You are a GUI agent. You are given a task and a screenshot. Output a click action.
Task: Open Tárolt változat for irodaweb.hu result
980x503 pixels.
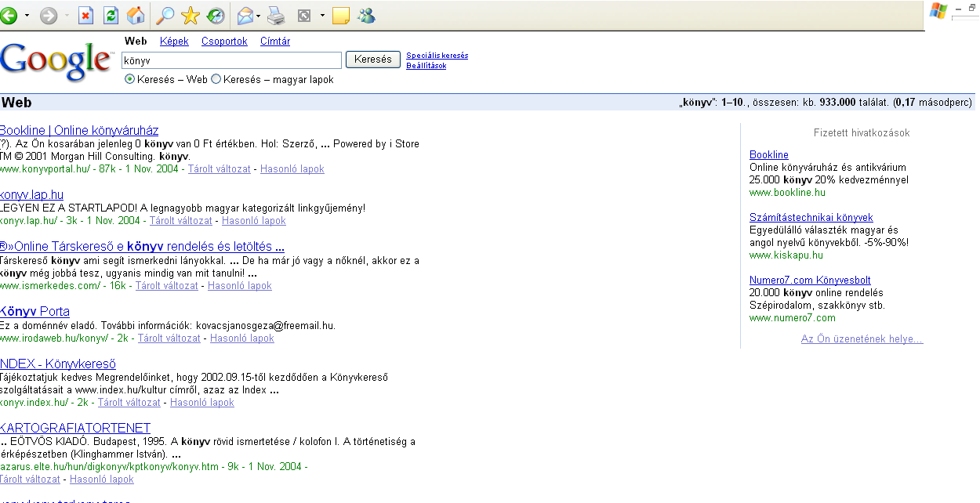coord(169,338)
